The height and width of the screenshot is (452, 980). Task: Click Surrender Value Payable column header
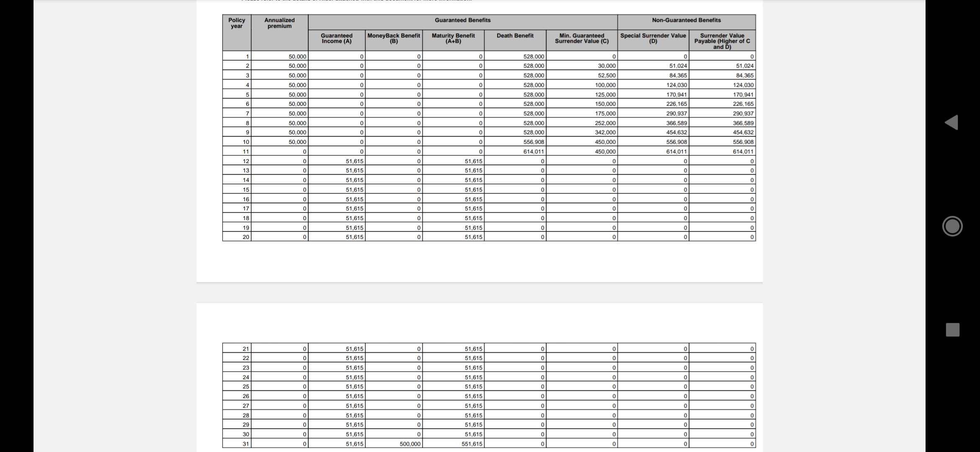[722, 41]
